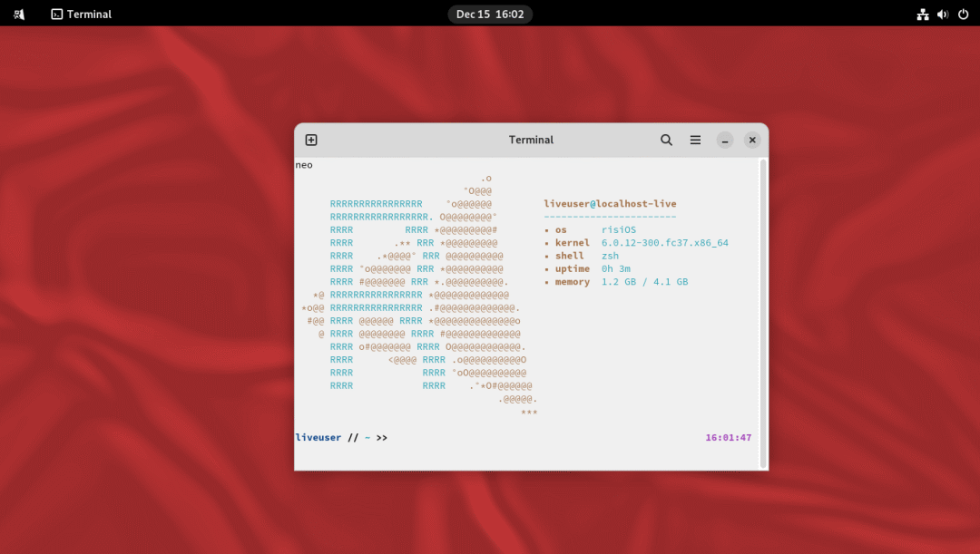
Task: Open the Dec 15 clock calendar popup
Action: tap(490, 14)
